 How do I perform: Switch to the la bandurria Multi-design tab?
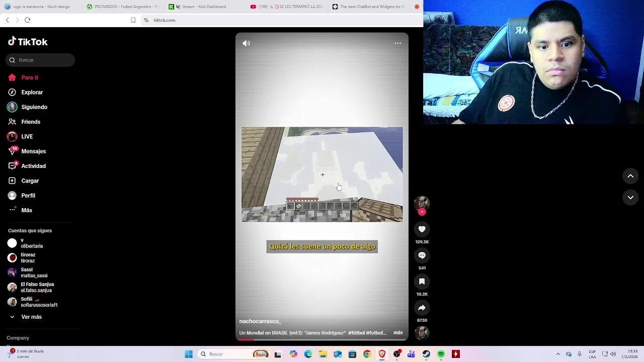(x=41, y=7)
